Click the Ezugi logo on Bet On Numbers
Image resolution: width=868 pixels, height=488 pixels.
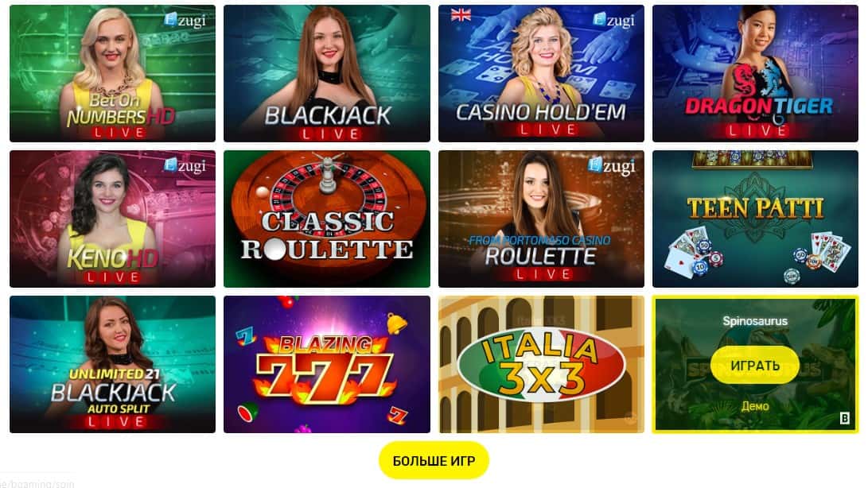point(185,21)
